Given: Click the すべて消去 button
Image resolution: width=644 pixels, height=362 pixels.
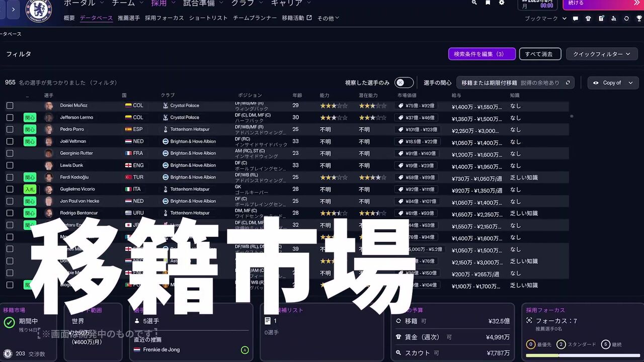Looking at the screenshot, I should 540,54.
